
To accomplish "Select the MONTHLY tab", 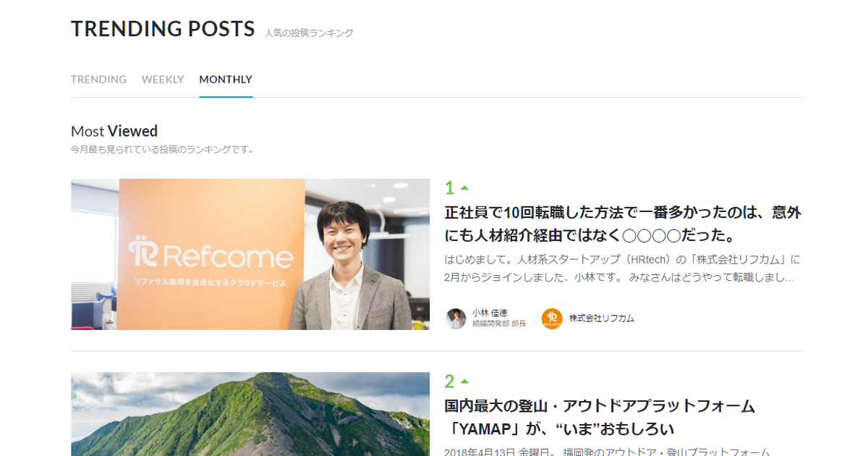I will click(x=226, y=80).
